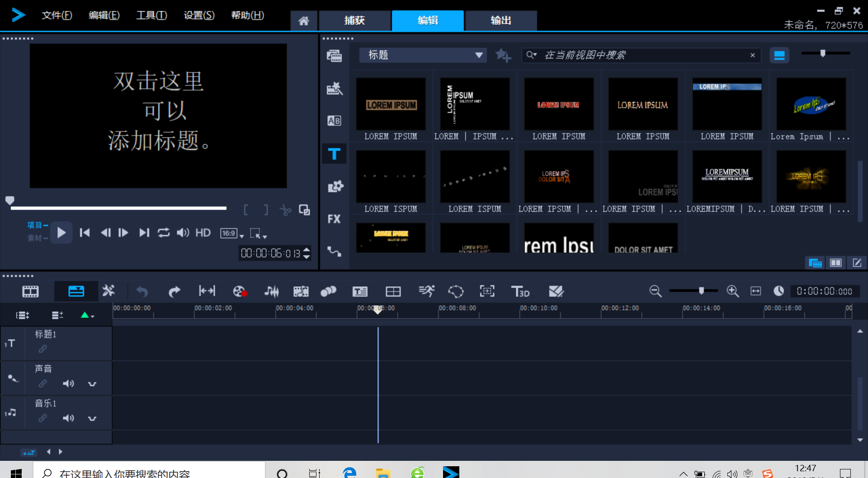The width and height of the screenshot is (868, 478).
Task: Jump to the start of the project
Action: (x=85, y=232)
